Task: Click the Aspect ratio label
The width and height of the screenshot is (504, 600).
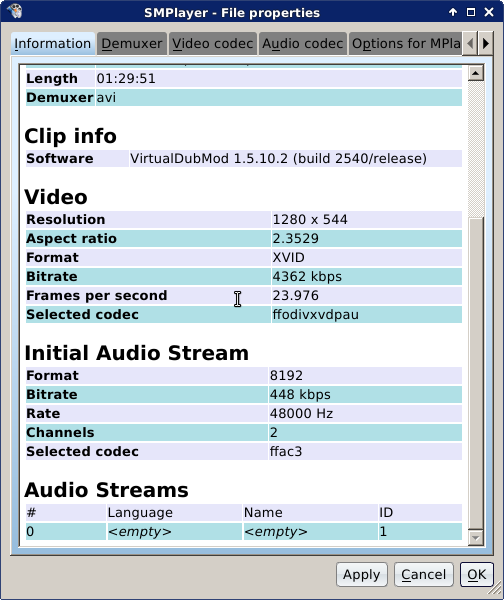Action: 71,238
